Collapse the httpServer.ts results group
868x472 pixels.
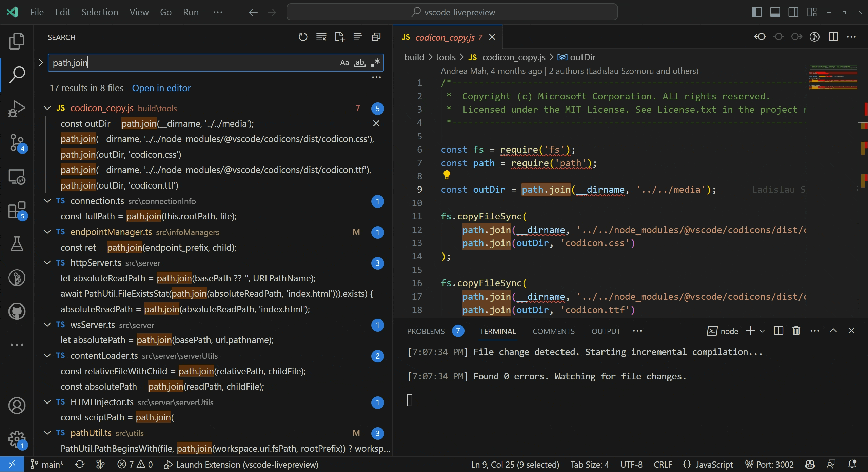47,263
